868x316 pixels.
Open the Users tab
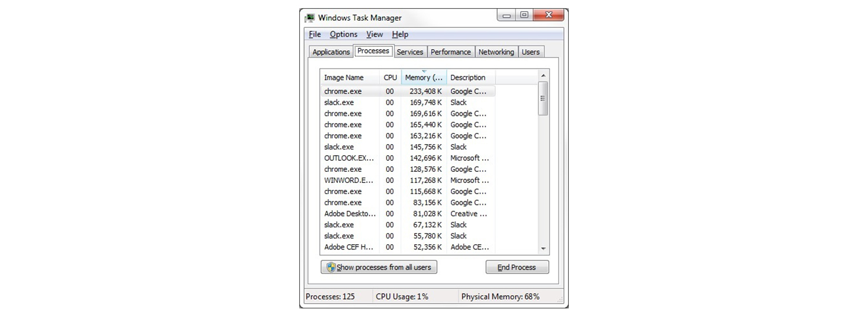[x=531, y=52]
